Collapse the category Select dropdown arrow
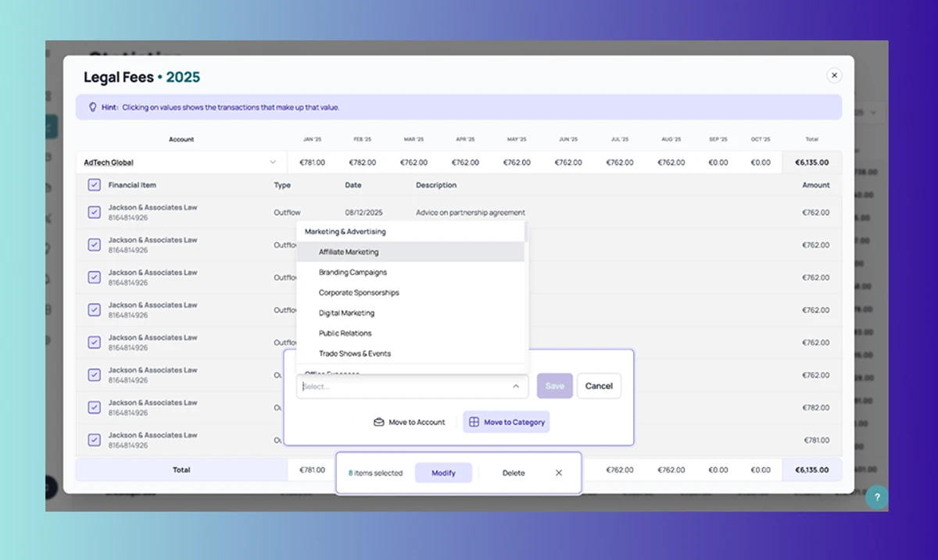The image size is (938, 560). pyautogui.click(x=516, y=387)
